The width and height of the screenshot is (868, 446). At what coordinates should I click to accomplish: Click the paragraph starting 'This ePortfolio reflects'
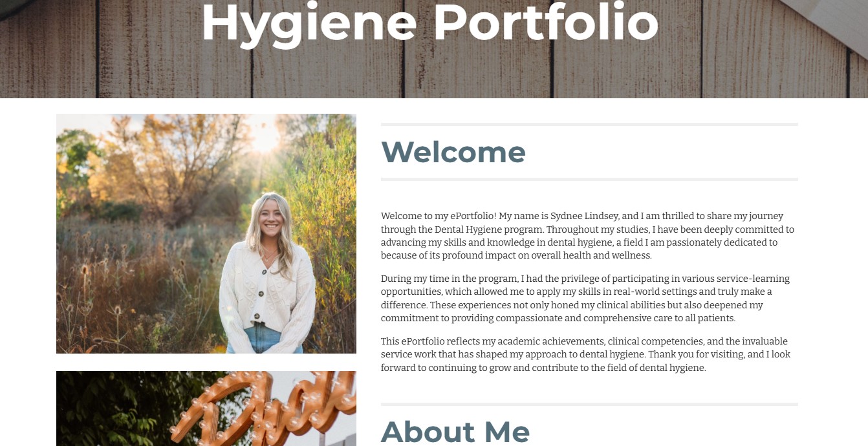click(x=585, y=355)
